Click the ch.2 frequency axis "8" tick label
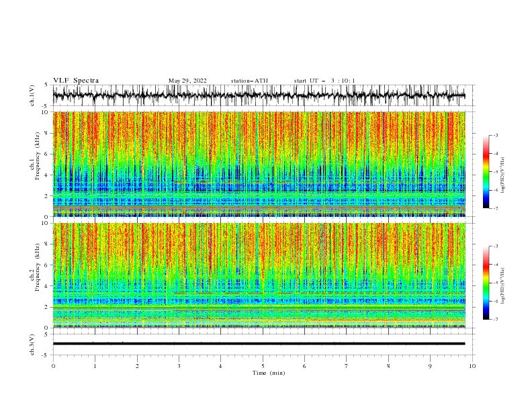This screenshot has width=532, height=411. coord(47,244)
